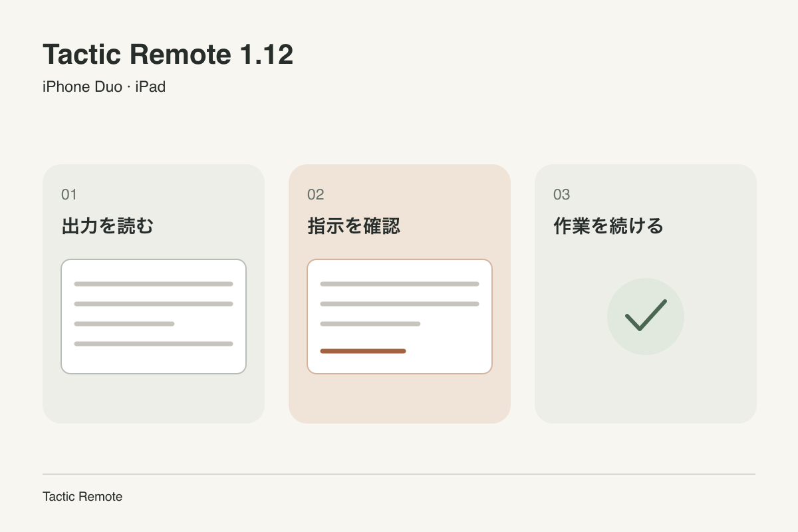This screenshot has width=798, height=532.
Task: Click the step number 02
Action: [x=315, y=194]
